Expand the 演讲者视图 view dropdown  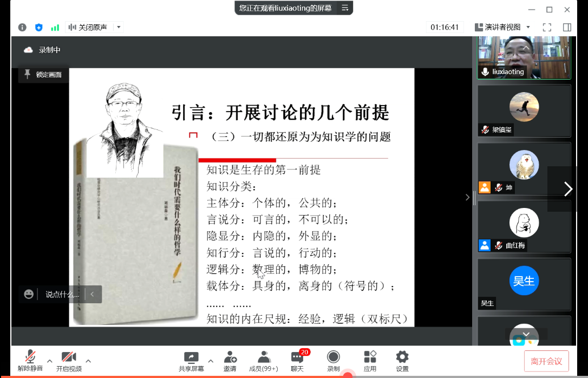click(x=528, y=27)
